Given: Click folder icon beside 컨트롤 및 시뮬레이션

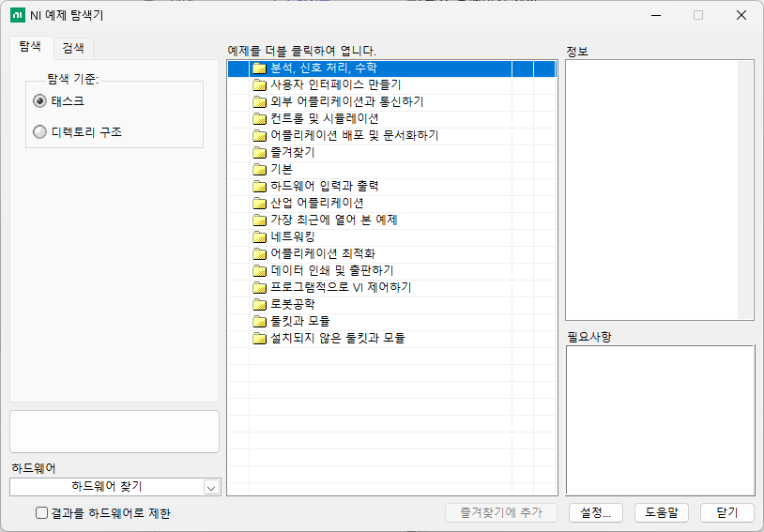Looking at the screenshot, I should (259, 119).
